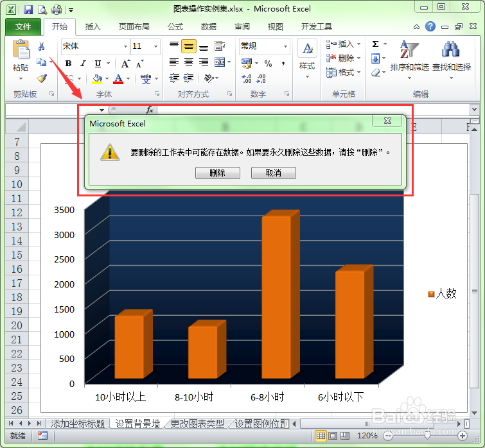Click the wén phonetic guide icon

(146, 79)
